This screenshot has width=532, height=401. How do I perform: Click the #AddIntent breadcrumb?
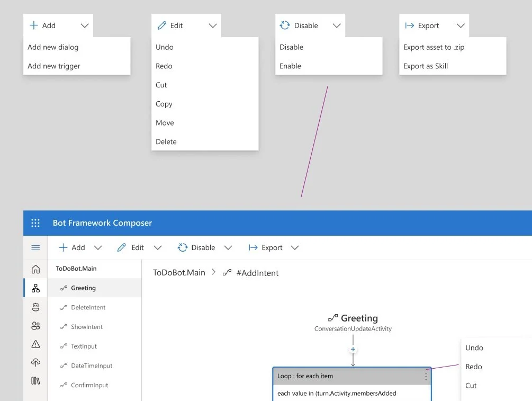point(257,273)
